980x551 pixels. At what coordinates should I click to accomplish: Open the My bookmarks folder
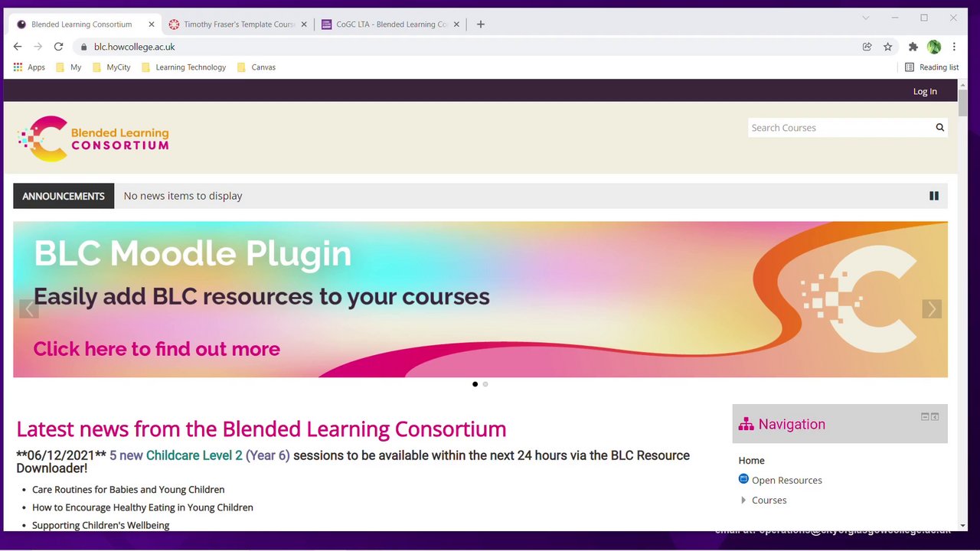coord(69,67)
